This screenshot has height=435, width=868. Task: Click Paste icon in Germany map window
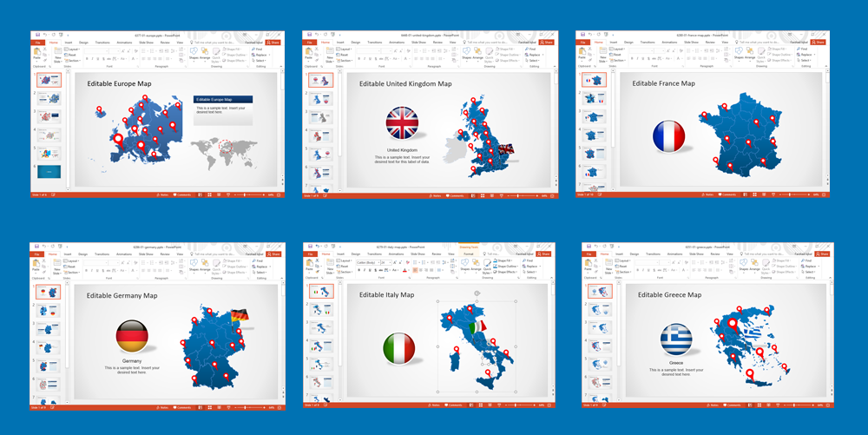click(x=36, y=261)
